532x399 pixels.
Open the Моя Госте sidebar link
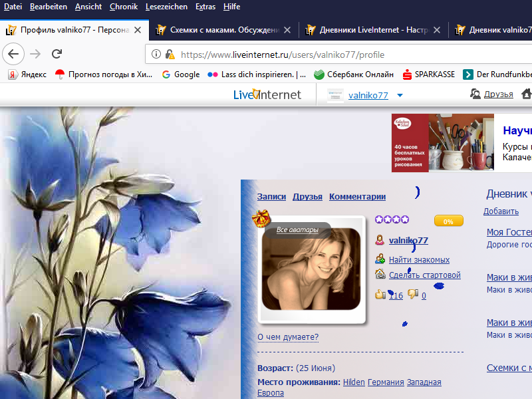509,231
